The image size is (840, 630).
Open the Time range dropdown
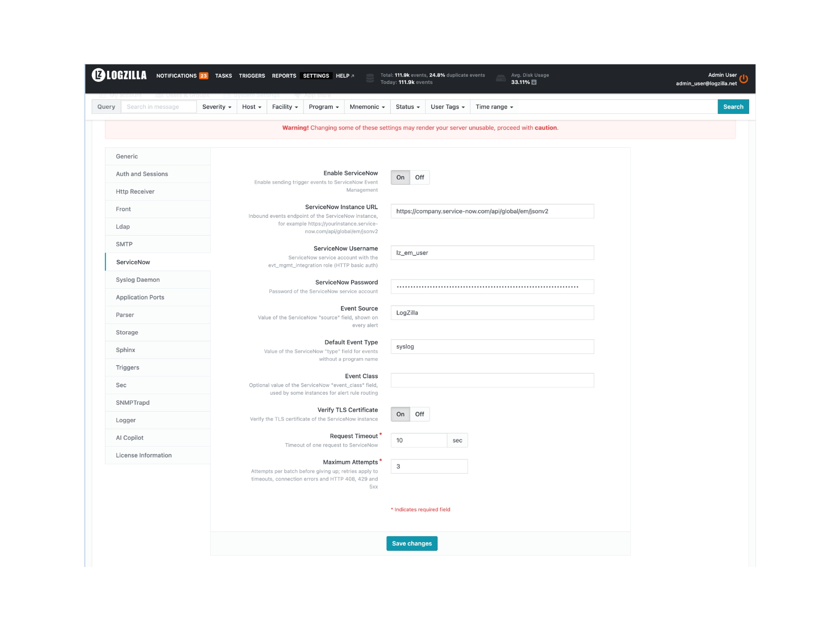[495, 107]
